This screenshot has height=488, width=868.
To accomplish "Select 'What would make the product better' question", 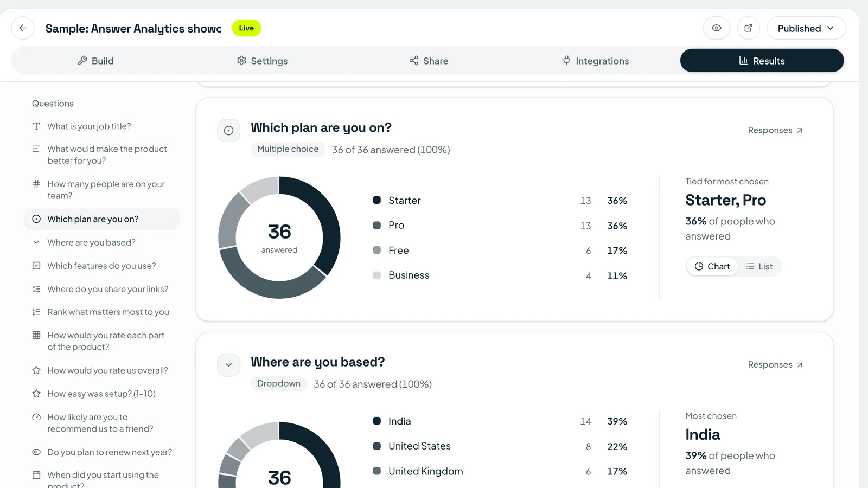I will click(x=102, y=155).
